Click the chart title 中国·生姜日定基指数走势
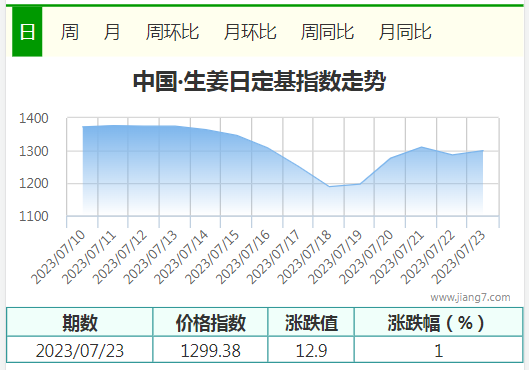 pos(259,81)
